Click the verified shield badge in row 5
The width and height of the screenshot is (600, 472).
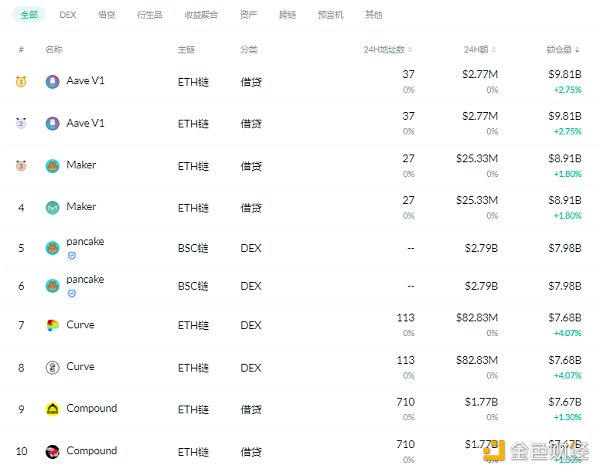71,255
